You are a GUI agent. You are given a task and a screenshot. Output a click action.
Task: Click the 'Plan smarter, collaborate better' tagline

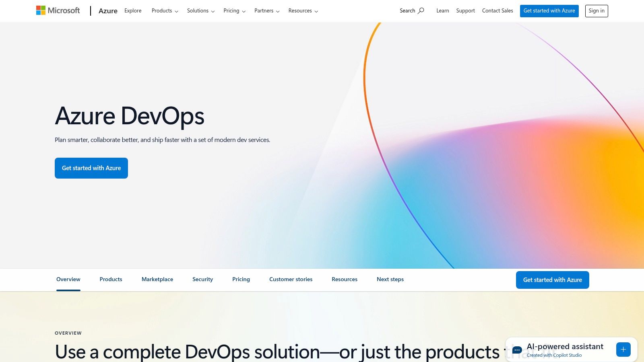pos(162,140)
